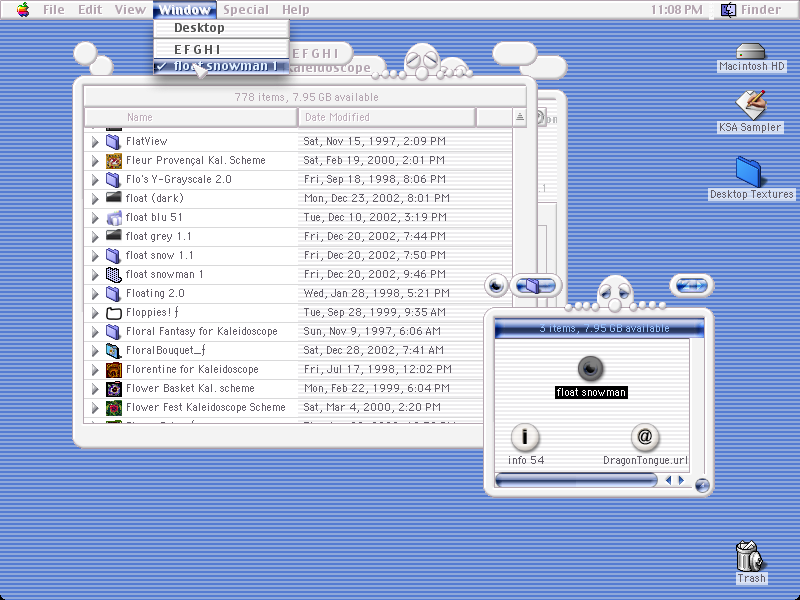Click the float blu 51 icon
The height and width of the screenshot is (600, 800).
click(x=113, y=217)
